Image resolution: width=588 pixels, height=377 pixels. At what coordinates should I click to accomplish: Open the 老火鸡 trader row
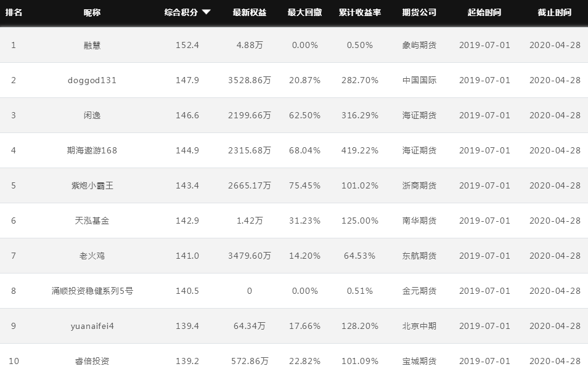(x=92, y=256)
